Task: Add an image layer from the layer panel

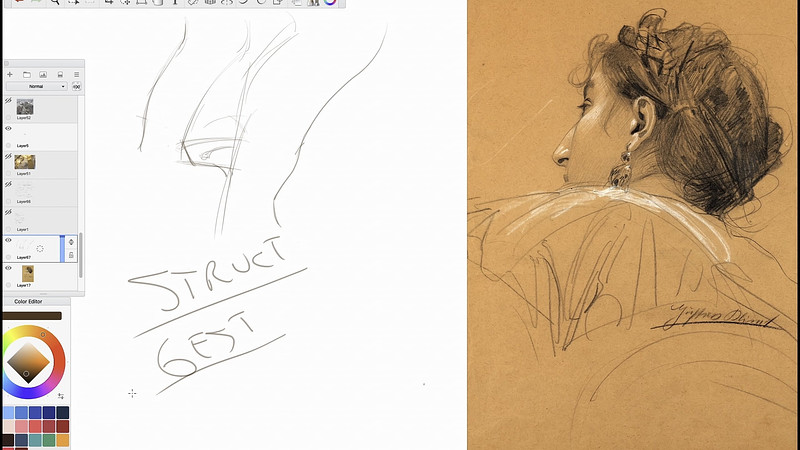Action: coord(43,74)
